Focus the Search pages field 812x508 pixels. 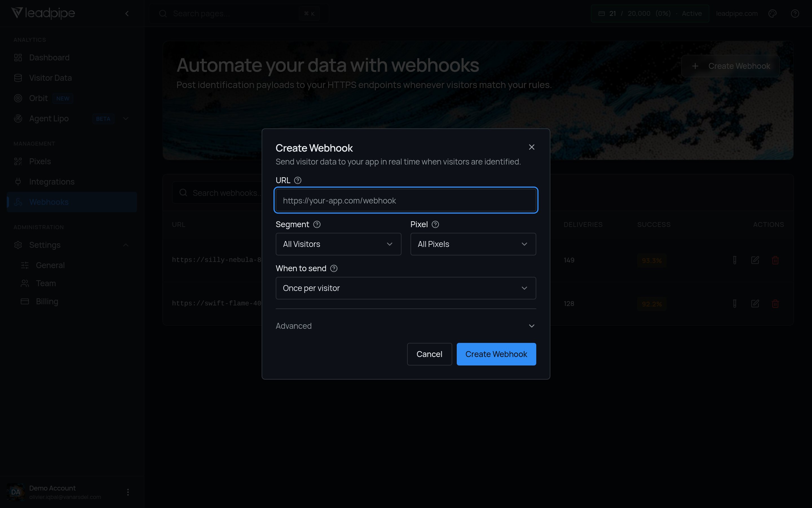pyautogui.click(x=239, y=14)
